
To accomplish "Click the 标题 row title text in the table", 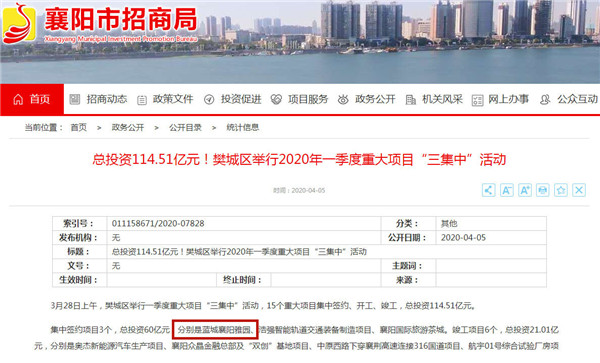I will coord(239,252).
